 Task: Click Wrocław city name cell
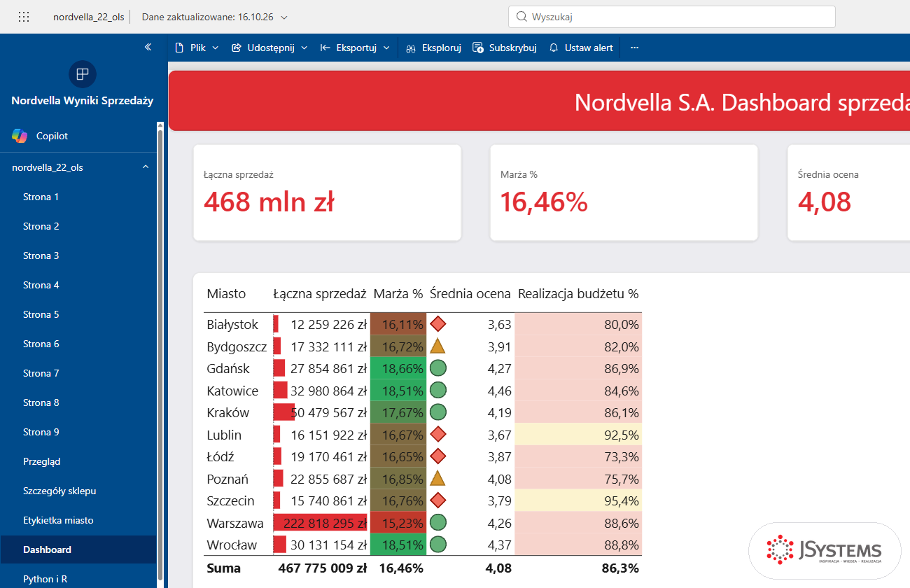232,545
